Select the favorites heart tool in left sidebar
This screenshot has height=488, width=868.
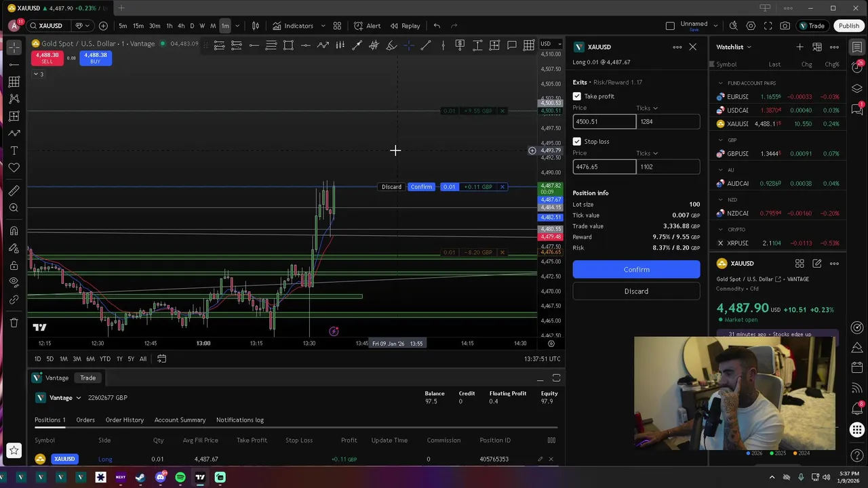[x=14, y=167]
